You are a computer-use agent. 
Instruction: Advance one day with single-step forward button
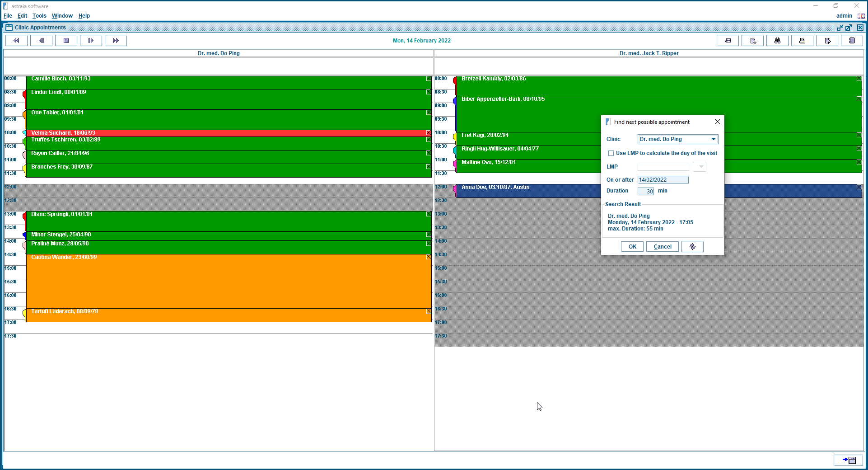click(91, 41)
